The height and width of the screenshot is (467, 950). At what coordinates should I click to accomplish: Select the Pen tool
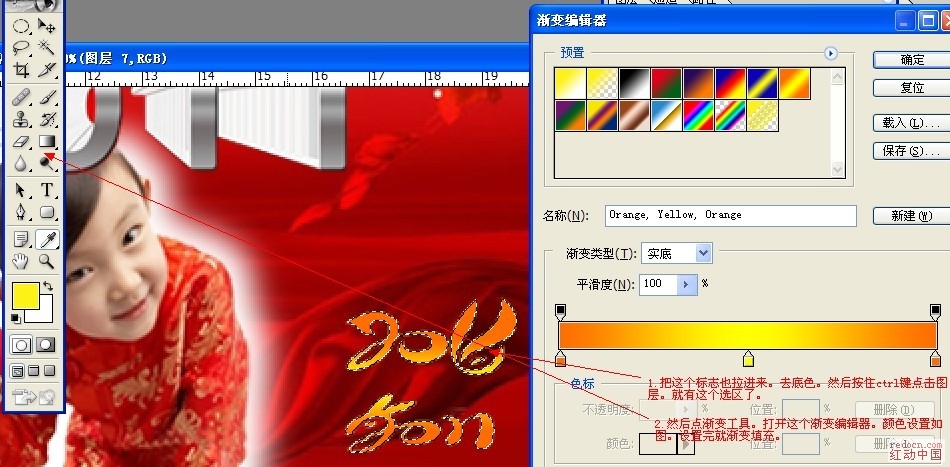21,212
